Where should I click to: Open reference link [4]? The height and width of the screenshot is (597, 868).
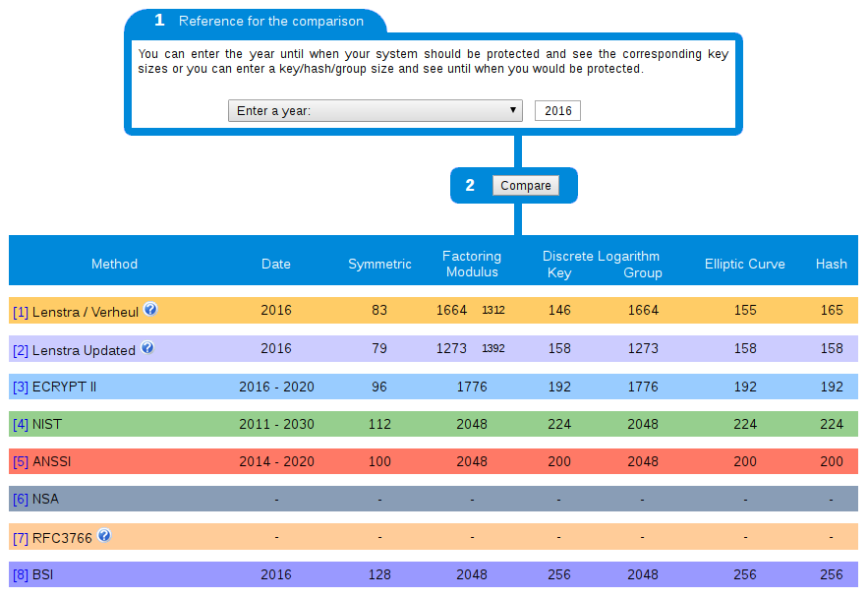click(x=21, y=425)
